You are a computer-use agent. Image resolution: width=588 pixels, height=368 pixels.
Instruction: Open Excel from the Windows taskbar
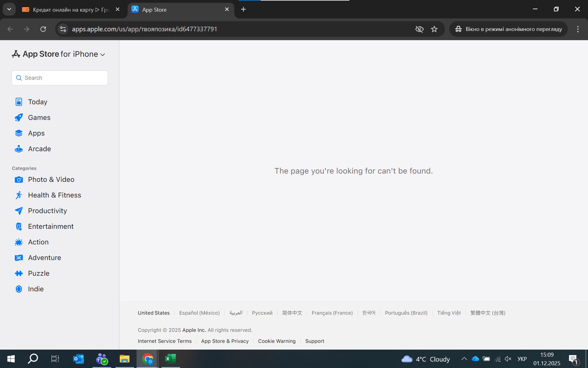[170, 359]
